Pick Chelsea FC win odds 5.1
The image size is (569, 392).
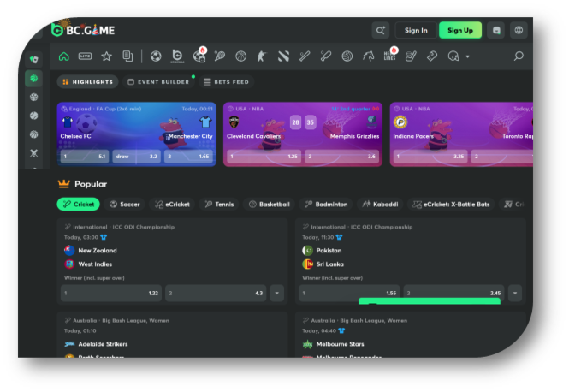[x=85, y=157]
